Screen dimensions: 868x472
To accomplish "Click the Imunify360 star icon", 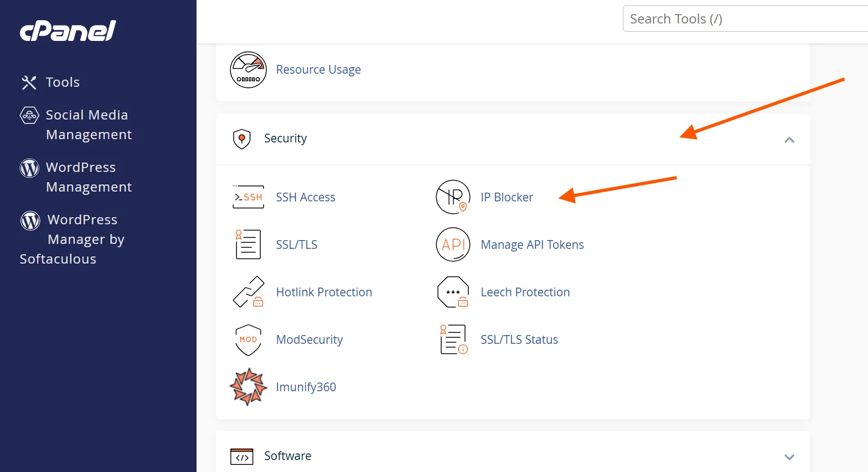I will pyautogui.click(x=248, y=387).
